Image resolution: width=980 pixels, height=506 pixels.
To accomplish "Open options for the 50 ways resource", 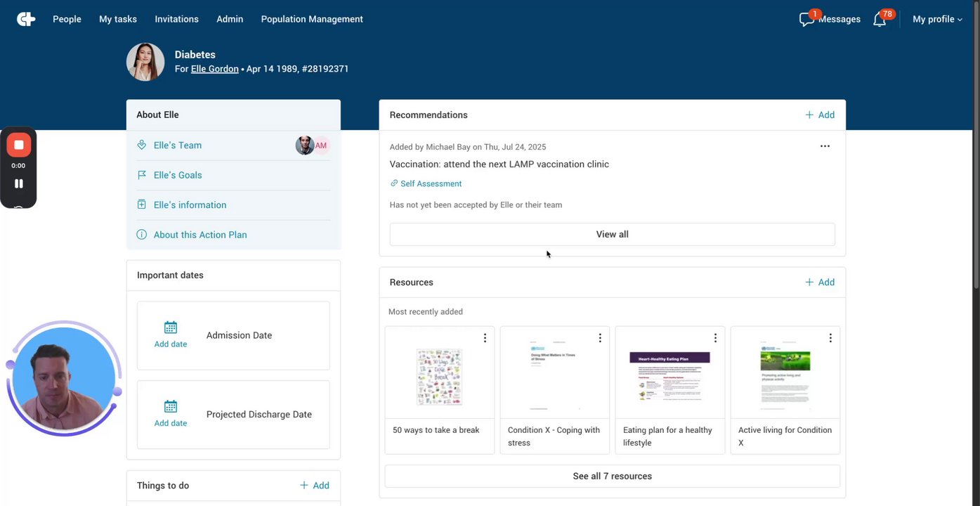I will pyautogui.click(x=485, y=338).
